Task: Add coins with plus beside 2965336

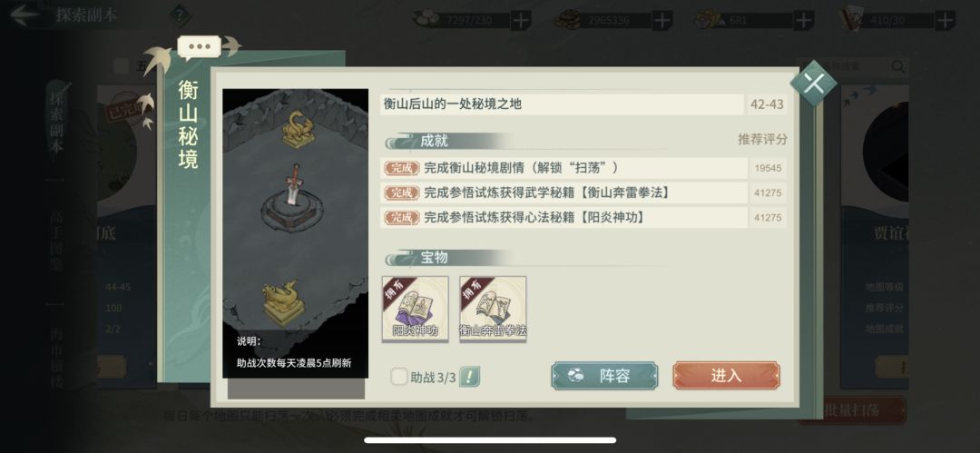Action: click(661, 20)
